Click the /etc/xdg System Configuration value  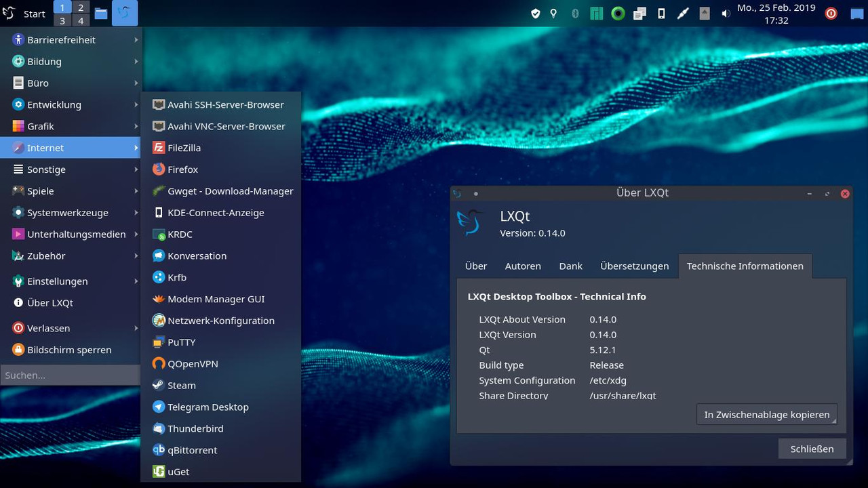pyautogui.click(x=608, y=381)
